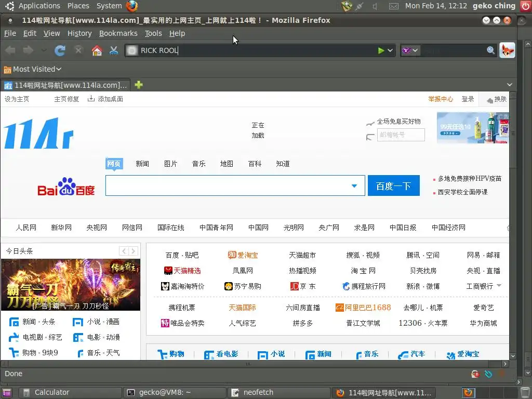Expand the Most Visited bookmarks dropdown
This screenshot has width=532, height=399.
point(59,69)
